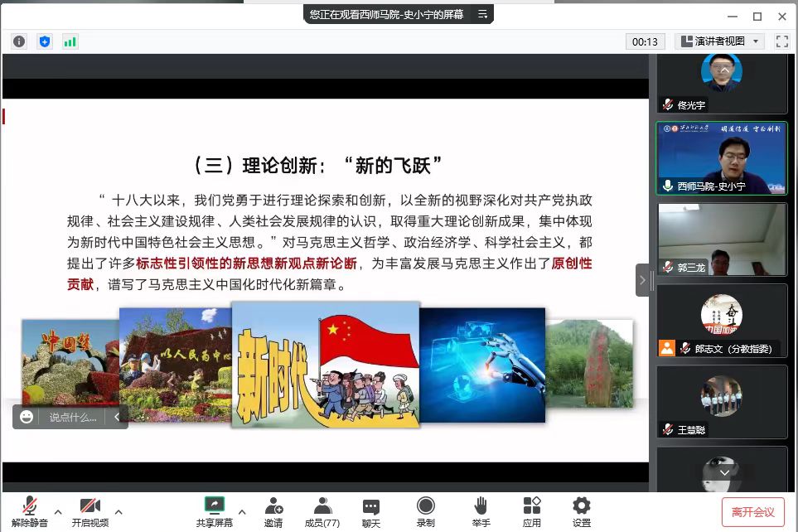
Task: Open the 演讲者视图 view dropdown
Action: pyautogui.click(x=718, y=41)
